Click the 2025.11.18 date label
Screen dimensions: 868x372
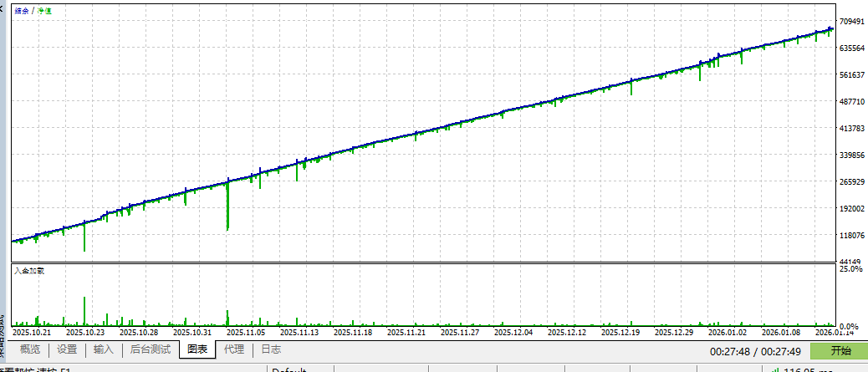(x=353, y=333)
